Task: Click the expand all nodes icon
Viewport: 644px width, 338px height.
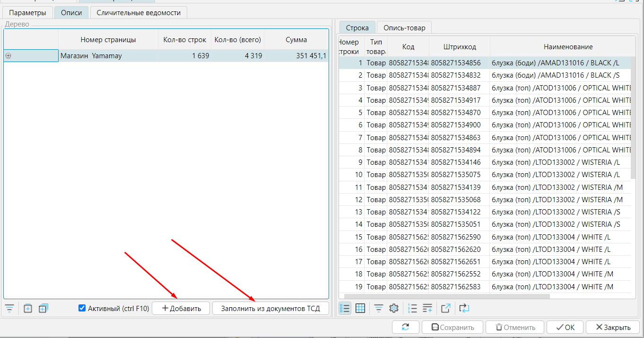Action: (43, 309)
